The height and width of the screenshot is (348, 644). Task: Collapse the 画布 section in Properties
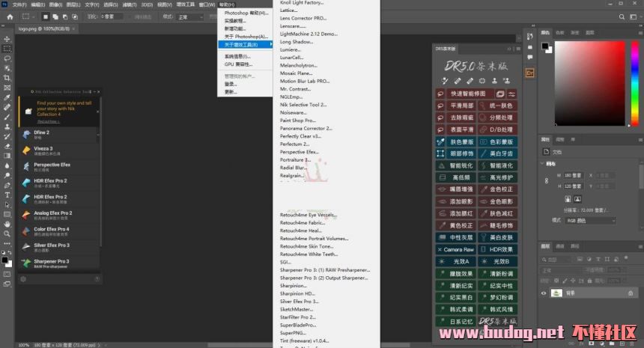pos(543,163)
